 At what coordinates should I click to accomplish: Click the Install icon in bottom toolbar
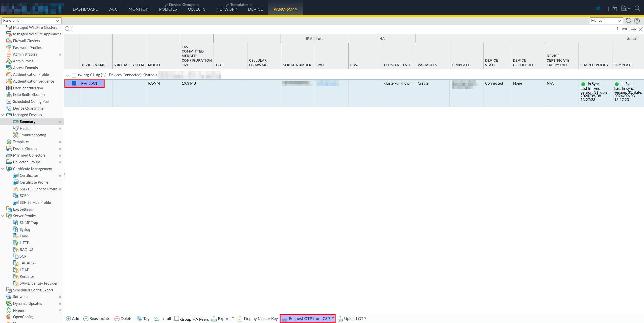click(156, 319)
